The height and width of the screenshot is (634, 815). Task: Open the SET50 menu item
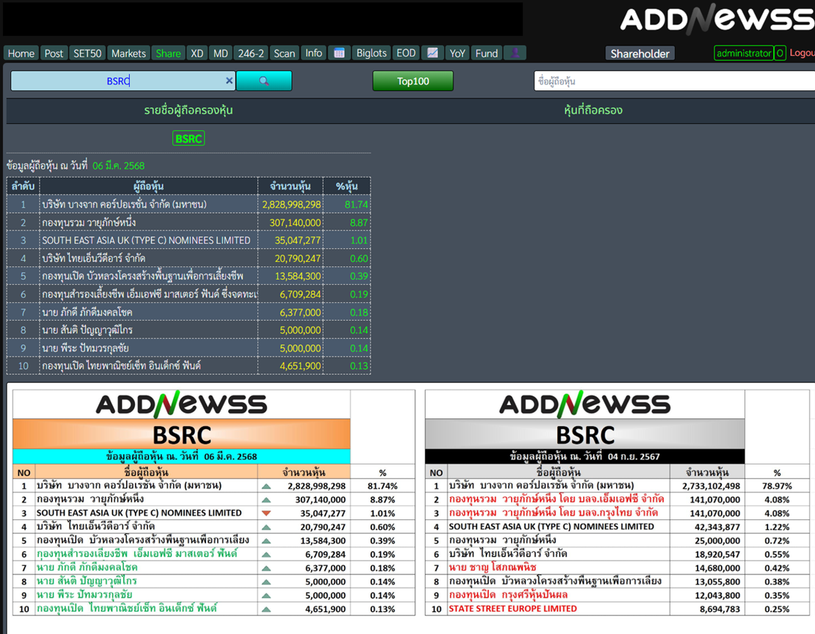87,53
